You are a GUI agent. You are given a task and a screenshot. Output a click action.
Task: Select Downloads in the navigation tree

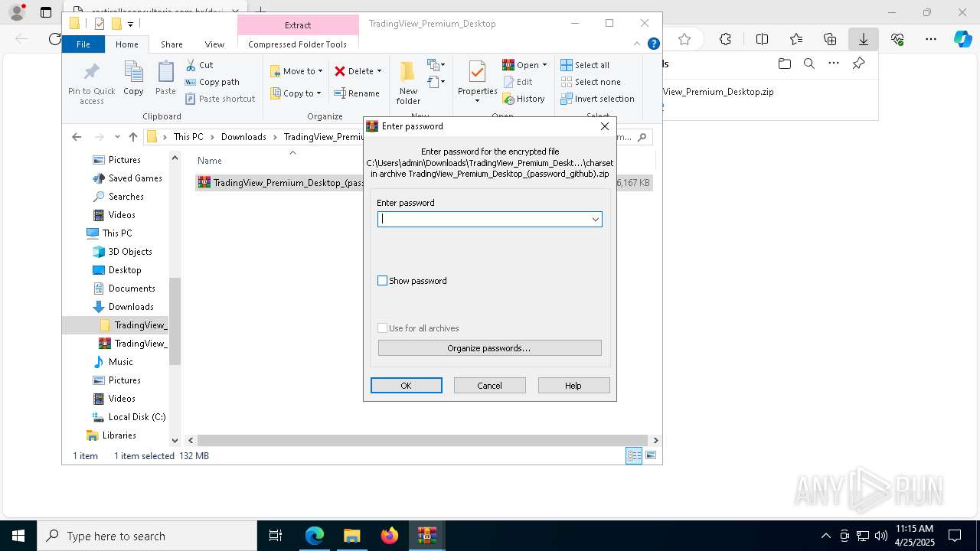131,307
